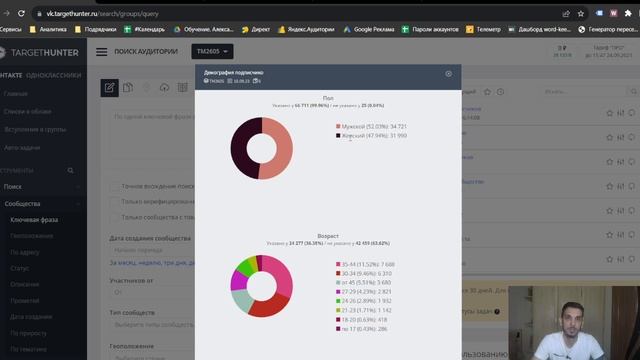The height and width of the screenshot is (360, 640).
Task: Click the compare icon in topmost result row
Action: (620, 113)
